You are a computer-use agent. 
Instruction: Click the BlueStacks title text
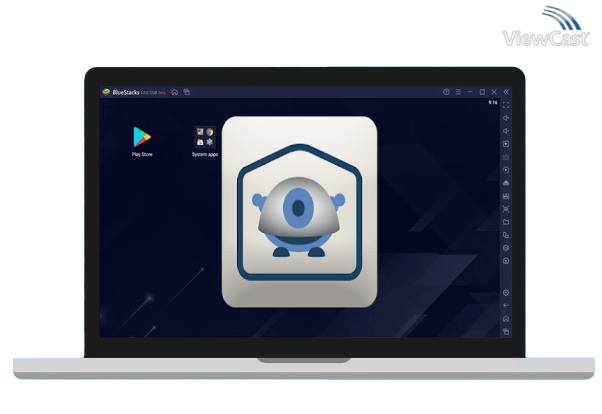pyautogui.click(x=126, y=92)
